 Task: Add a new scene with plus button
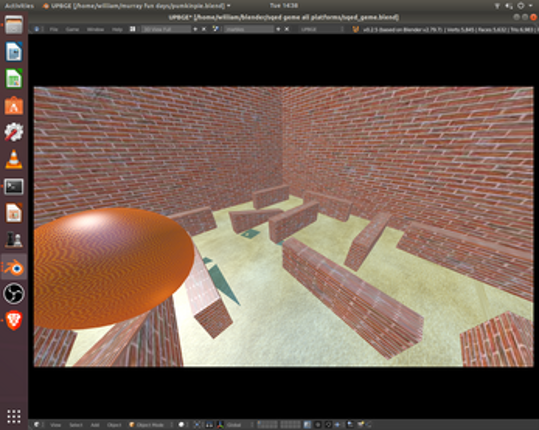[x=278, y=29]
